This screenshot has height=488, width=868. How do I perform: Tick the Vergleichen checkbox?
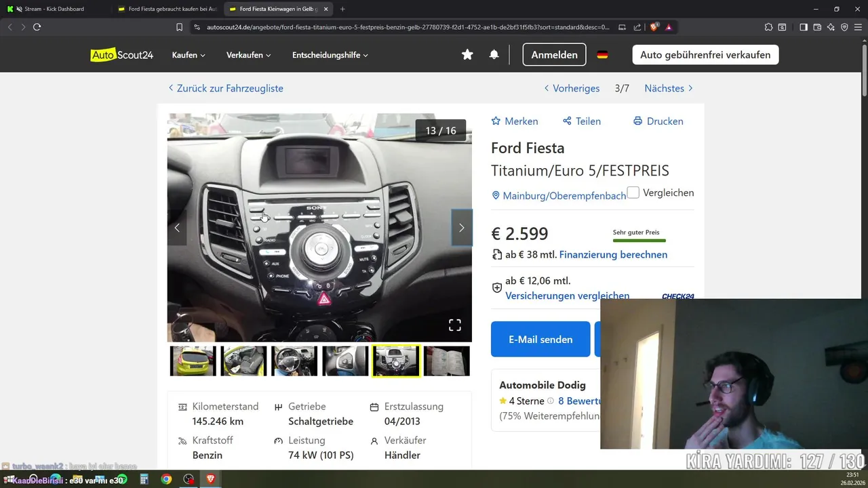[x=633, y=192]
